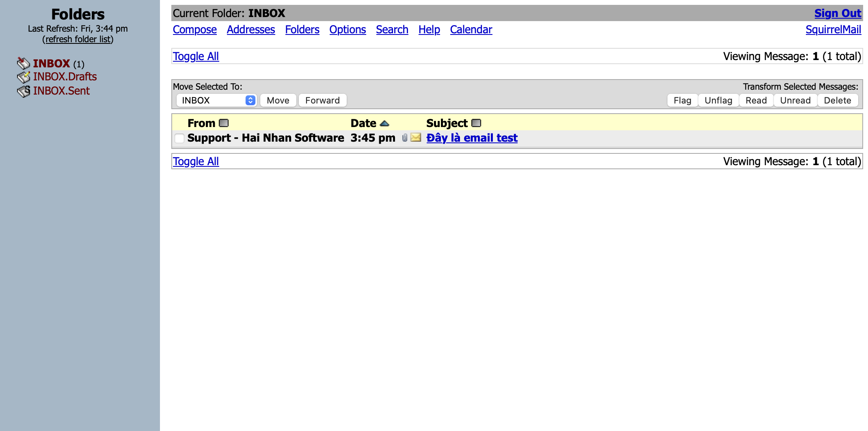The image size is (868, 431).
Task: Select INBOX.Sent folder
Action: [61, 91]
